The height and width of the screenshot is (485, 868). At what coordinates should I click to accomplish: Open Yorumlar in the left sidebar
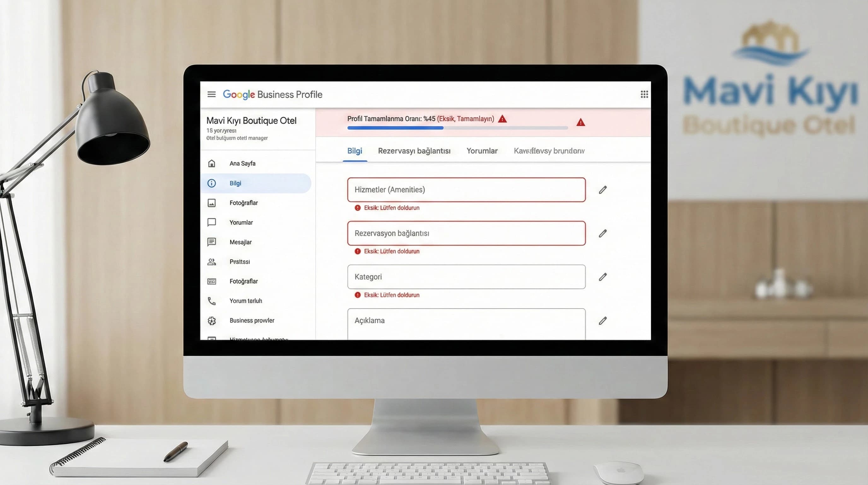tap(241, 223)
